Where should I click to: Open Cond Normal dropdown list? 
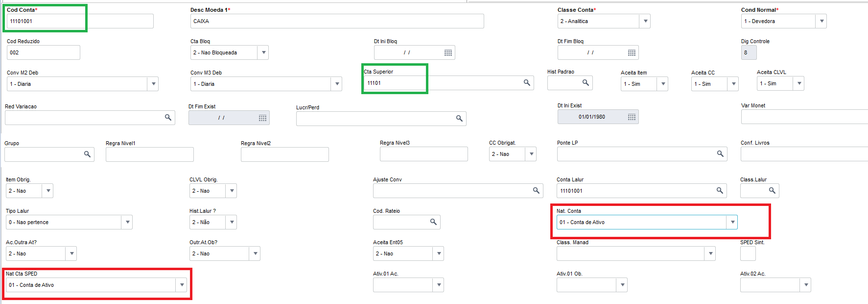[x=821, y=21]
